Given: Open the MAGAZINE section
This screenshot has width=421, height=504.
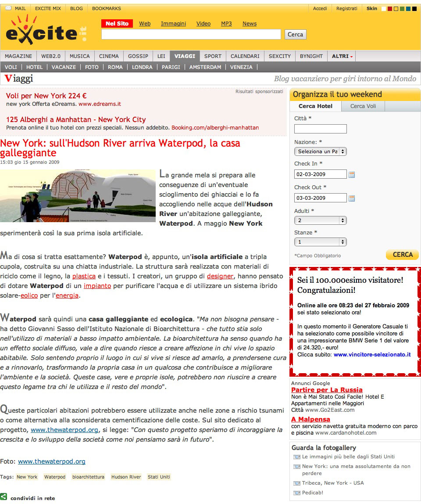Looking at the screenshot, I should click(18, 56).
